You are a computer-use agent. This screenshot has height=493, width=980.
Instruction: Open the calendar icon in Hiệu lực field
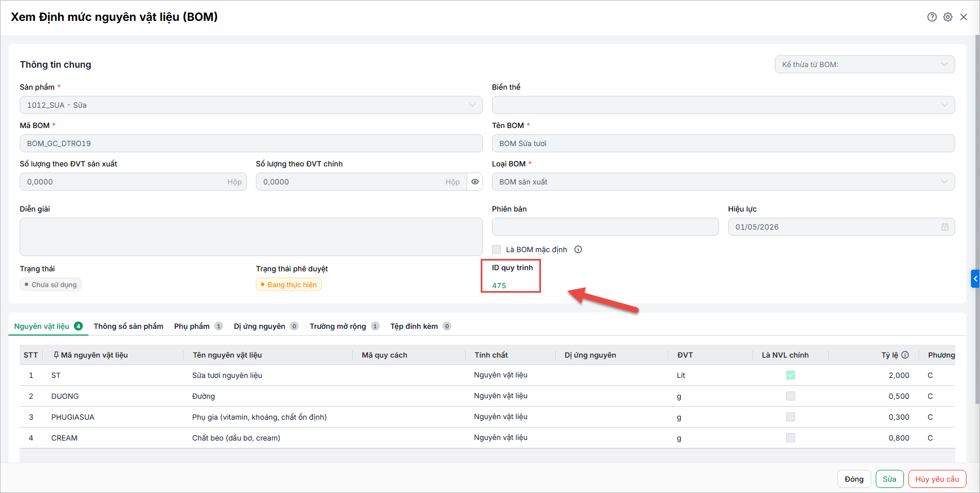tap(945, 227)
